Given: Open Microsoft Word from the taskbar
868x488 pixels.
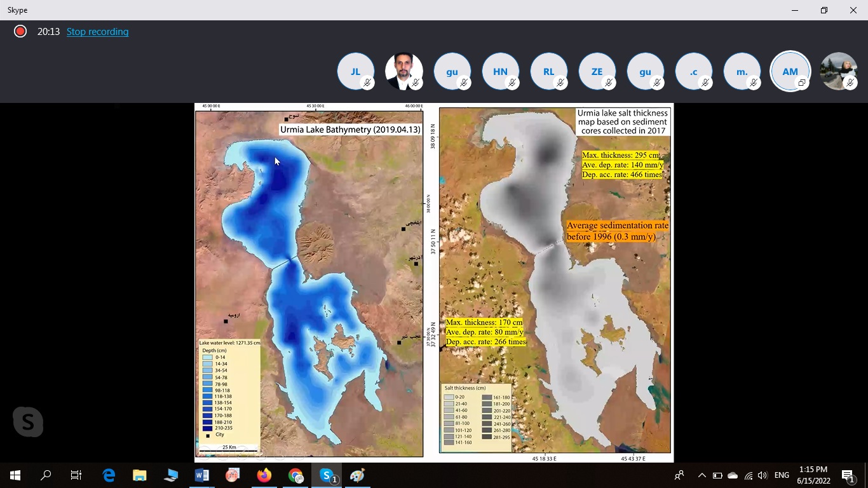Looking at the screenshot, I should click(201, 475).
